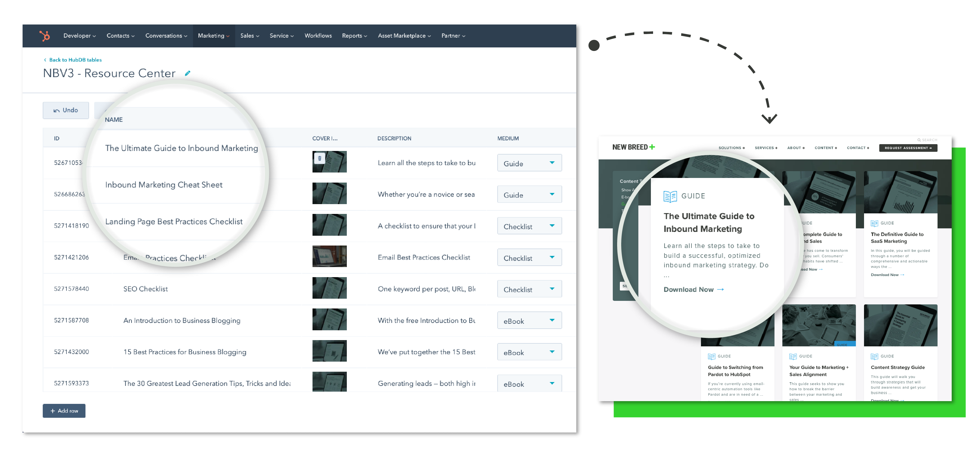980x457 pixels.
Task: Click the REQUEST ASSESSMENT button
Action: pyautogui.click(x=908, y=148)
